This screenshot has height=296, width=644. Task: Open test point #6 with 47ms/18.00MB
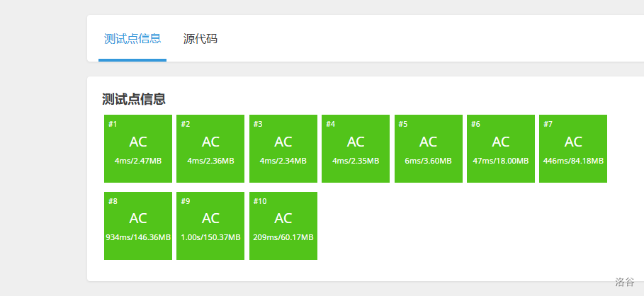501,148
